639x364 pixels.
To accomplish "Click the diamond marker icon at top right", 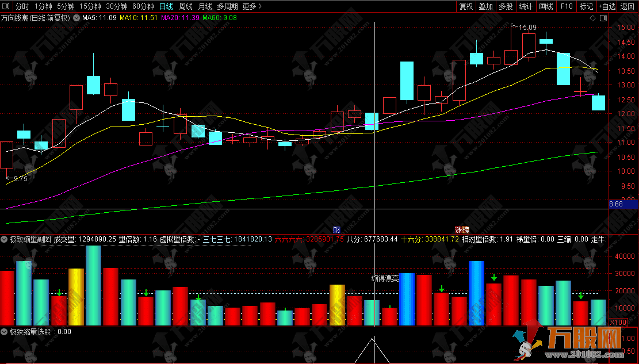I will [593, 18].
